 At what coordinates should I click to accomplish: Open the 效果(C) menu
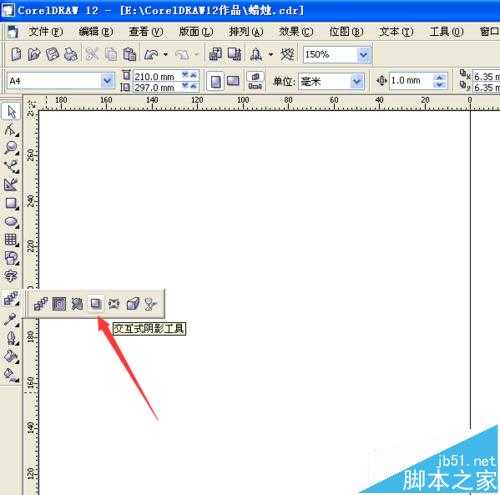tap(296, 32)
